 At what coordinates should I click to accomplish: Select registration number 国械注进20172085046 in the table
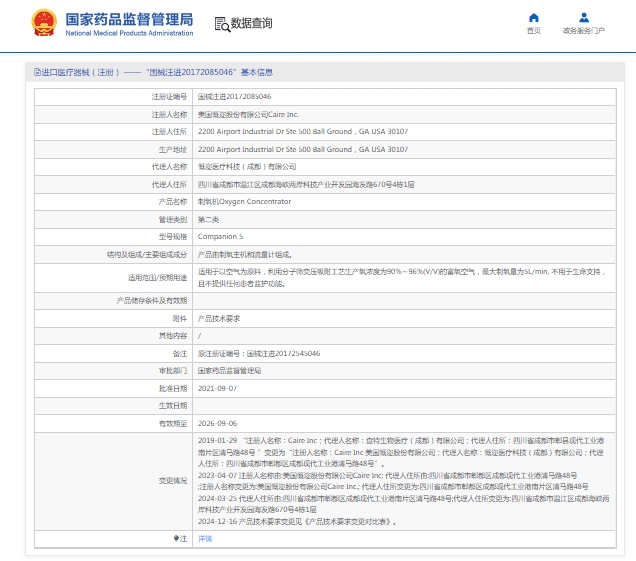point(234,97)
